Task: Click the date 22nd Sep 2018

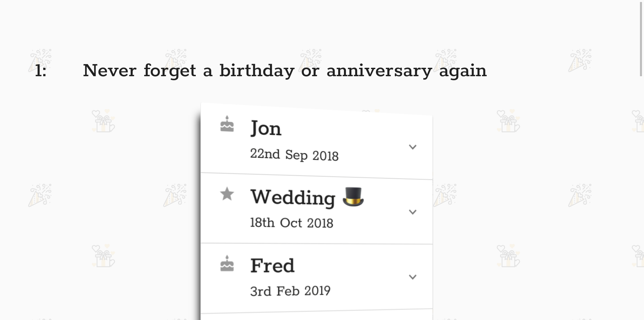Action: (x=294, y=155)
